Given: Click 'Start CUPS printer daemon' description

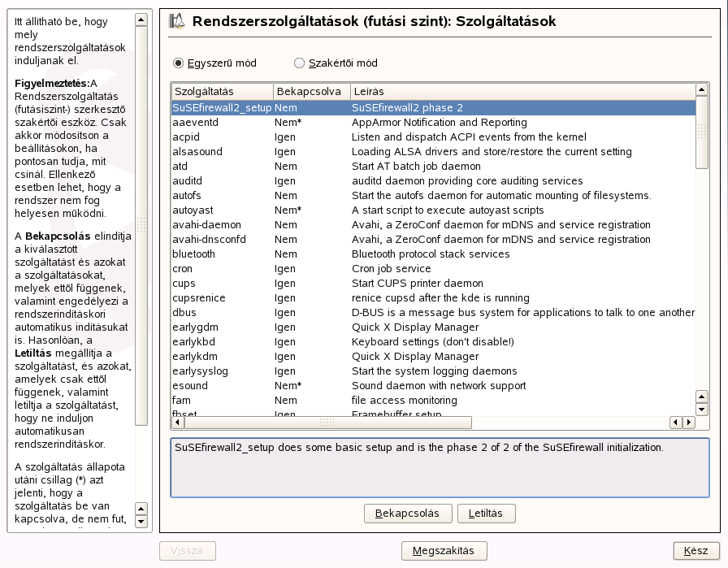Looking at the screenshot, I should 418,284.
